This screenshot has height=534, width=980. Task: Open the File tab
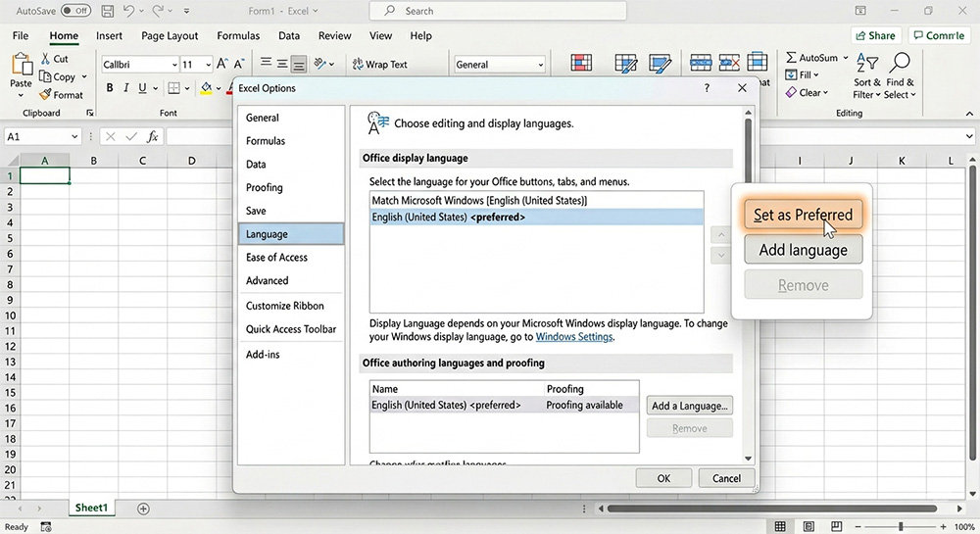(21, 35)
